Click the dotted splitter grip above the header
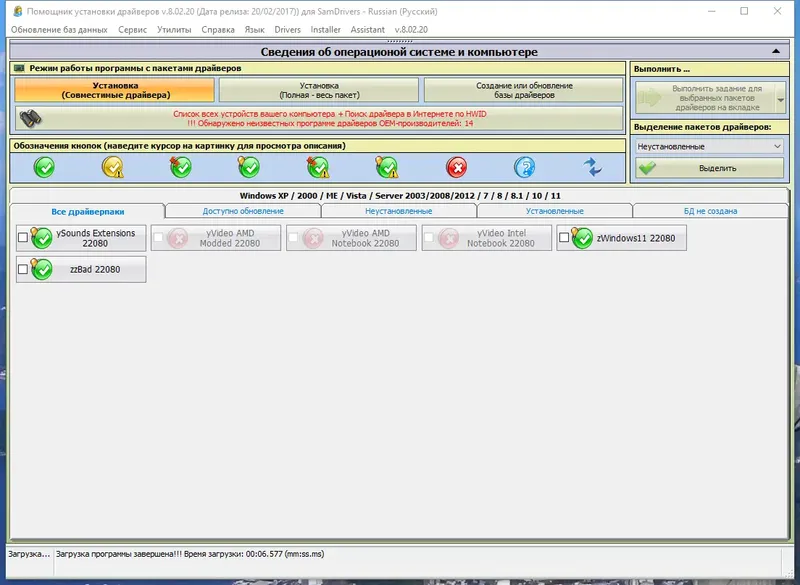Screen dimensions: 800x585 pyautogui.click(x=399, y=41)
